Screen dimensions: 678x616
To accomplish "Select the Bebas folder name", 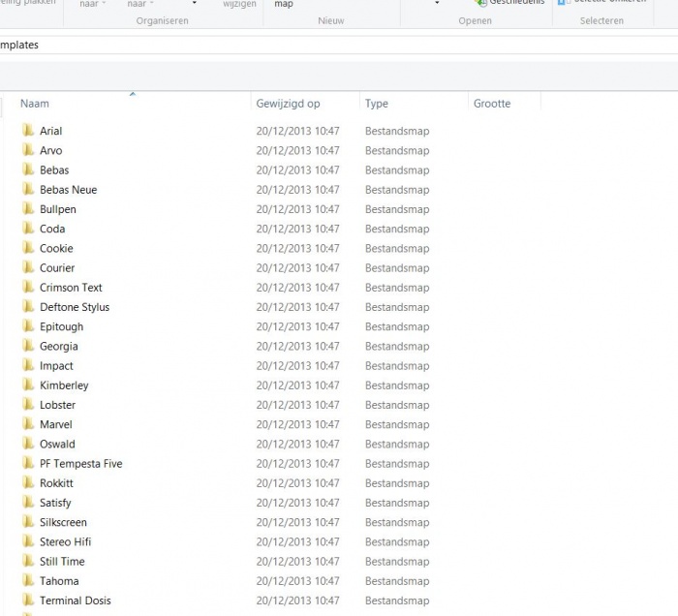I will coord(54,169).
